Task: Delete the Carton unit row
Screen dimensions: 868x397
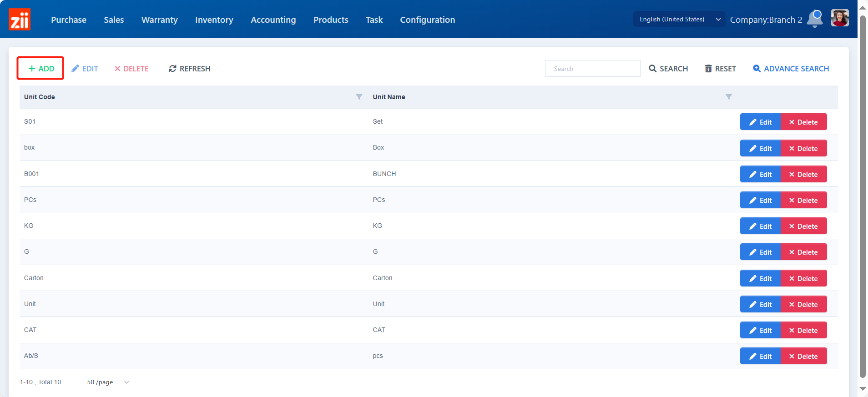Action: (x=803, y=278)
